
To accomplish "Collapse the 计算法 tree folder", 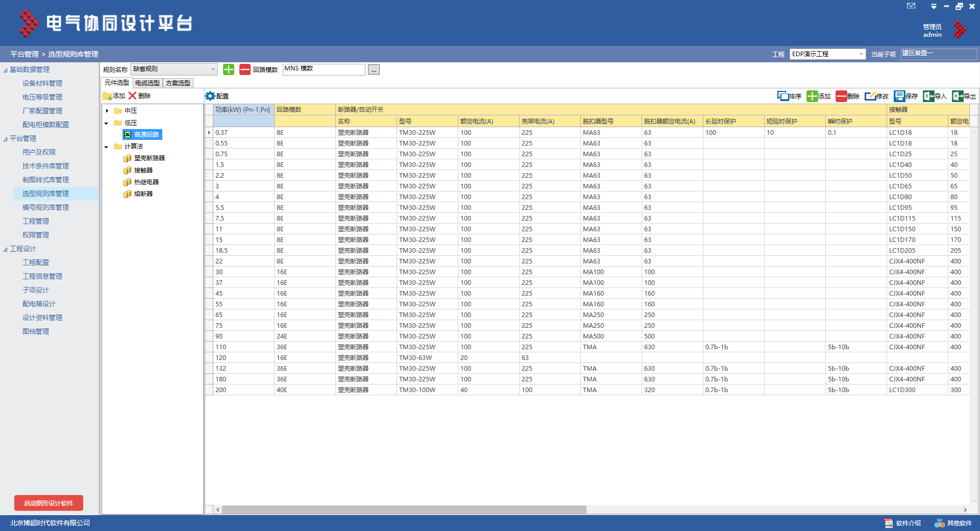I will [107, 147].
